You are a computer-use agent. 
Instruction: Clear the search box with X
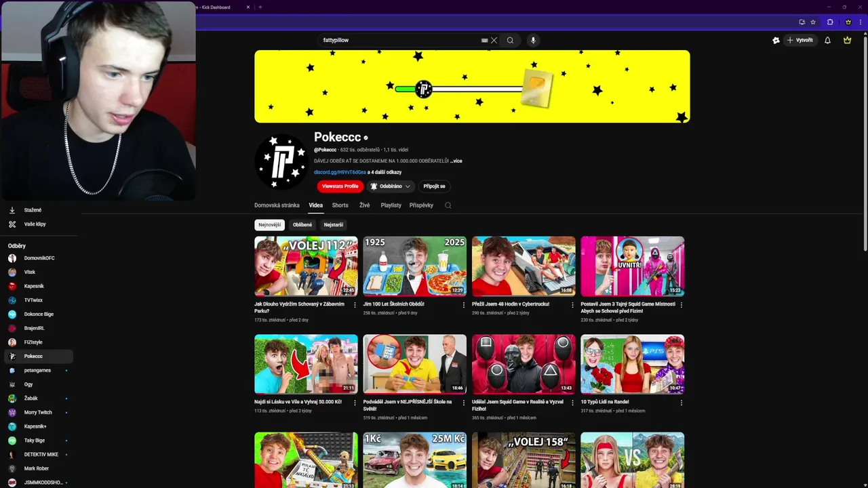coord(494,40)
